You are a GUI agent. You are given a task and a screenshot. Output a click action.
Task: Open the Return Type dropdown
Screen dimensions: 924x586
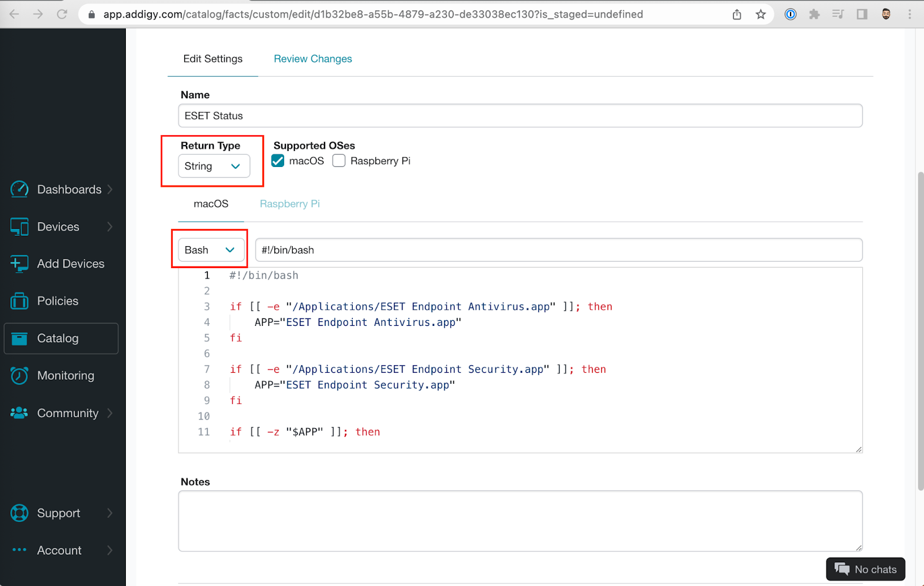click(213, 166)
